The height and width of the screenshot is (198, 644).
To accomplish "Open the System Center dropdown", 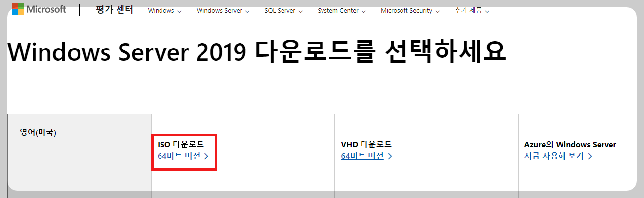I will tap(342, 11).
